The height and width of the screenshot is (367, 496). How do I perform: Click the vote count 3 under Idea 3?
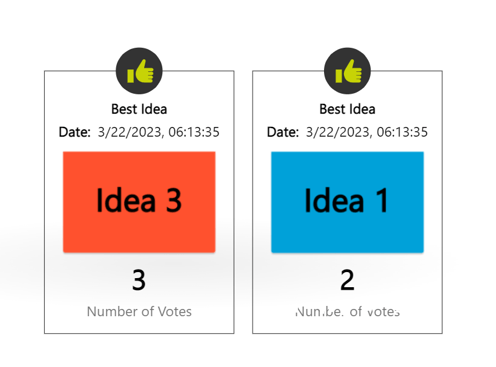pyautogui.click(x=139, y=280)
